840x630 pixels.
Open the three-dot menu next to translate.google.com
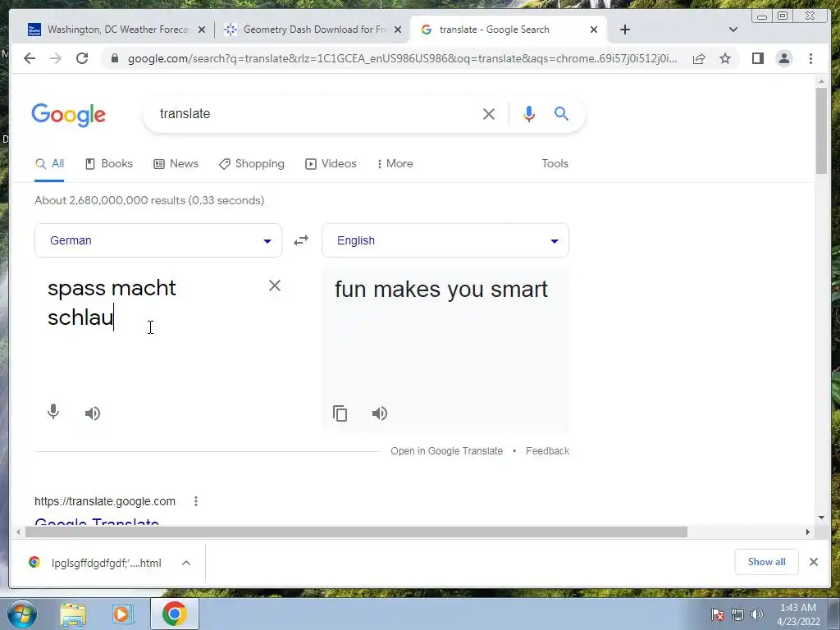(196, 501)
